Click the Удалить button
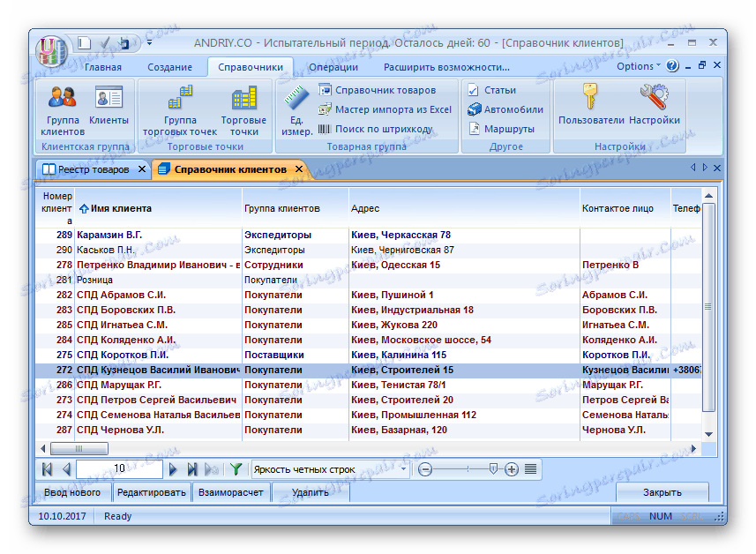756x554 pixels. coord(311,492)
